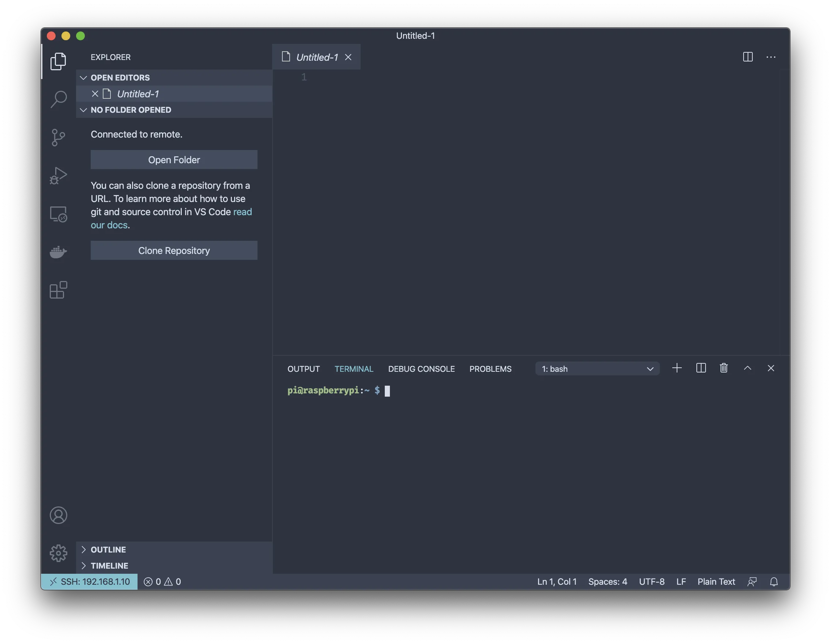Select the bash terminal dropdown

pyautogui.click(x=597, y=368)
